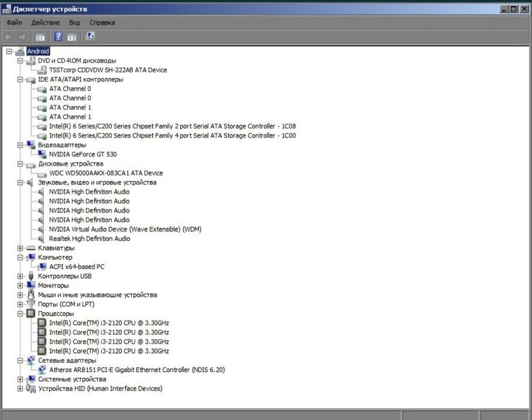Select the ACPI x64-based PC row
The image size is (532, 420).
point(77,267)
